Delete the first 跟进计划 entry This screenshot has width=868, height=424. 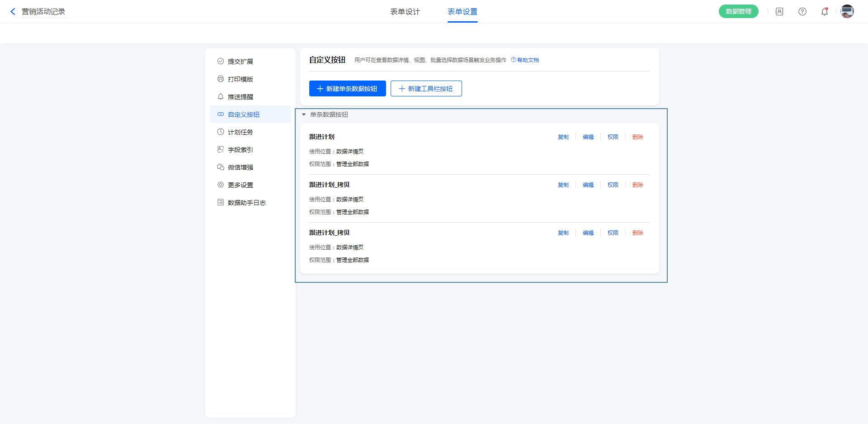(x=637, y=137)
